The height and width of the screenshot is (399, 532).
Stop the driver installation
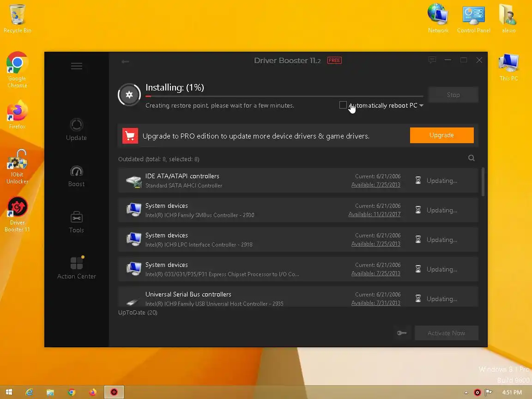[453, 95]
